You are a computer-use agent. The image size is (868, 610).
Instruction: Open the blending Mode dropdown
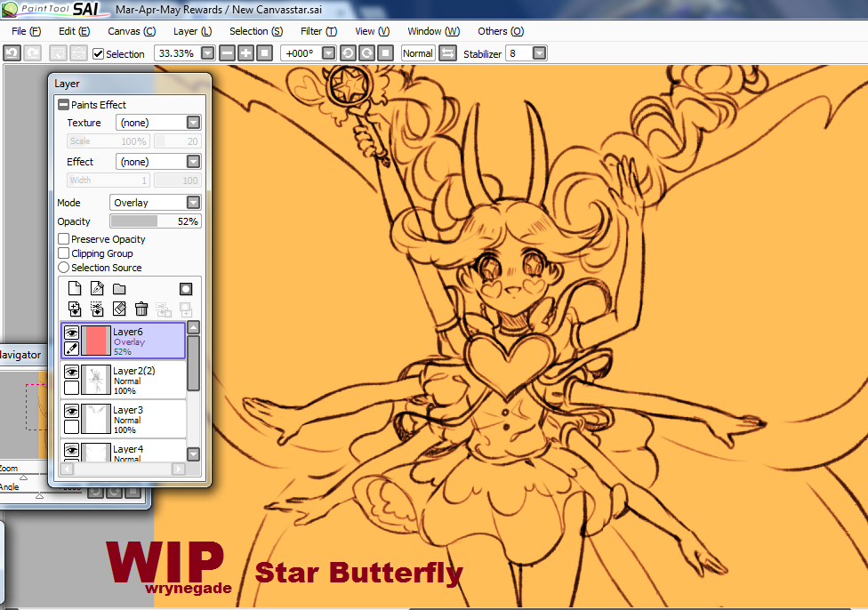[x=193, y=203]
